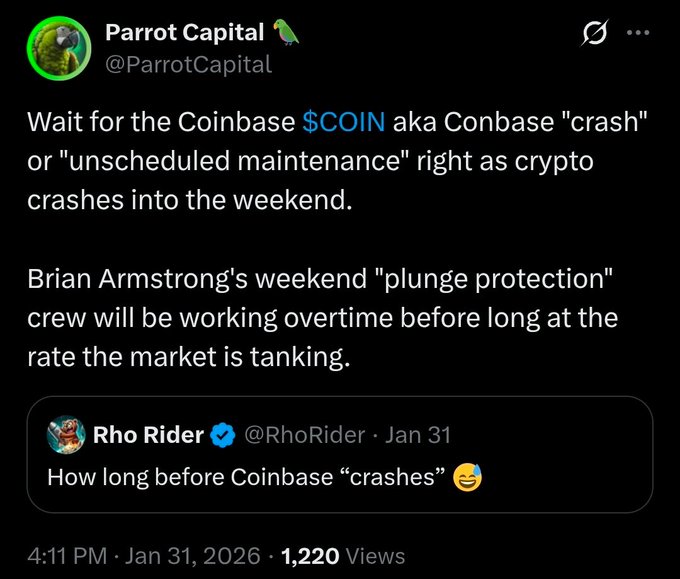Click the Grok slashed-circle icon
Viewport: 680px width, 579px height.
[593, 36]
